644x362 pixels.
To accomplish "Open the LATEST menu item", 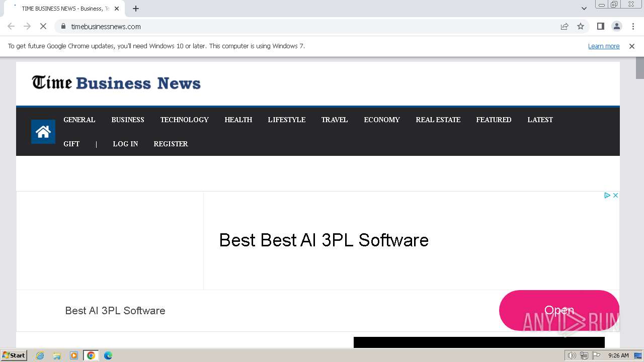I will (540, 120).
